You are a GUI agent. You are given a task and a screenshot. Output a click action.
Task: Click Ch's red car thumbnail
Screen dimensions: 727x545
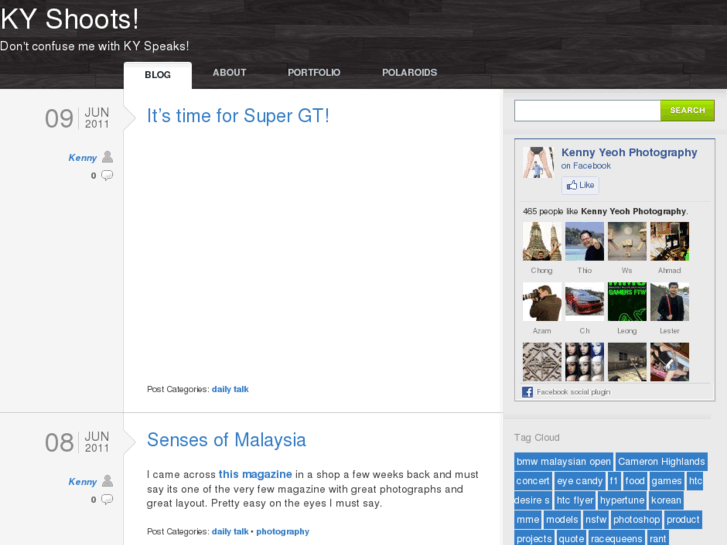(584, 302)
